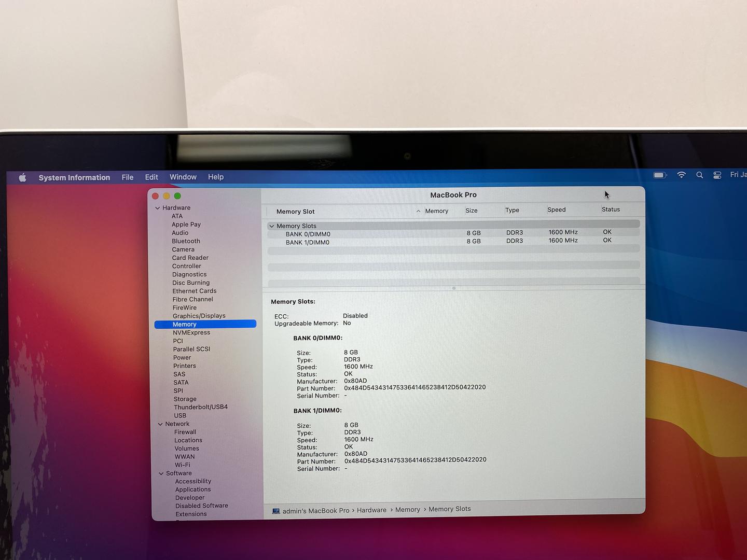Click the Memory column header
Viewport: 747px width, 560px height.
(437, 211)
